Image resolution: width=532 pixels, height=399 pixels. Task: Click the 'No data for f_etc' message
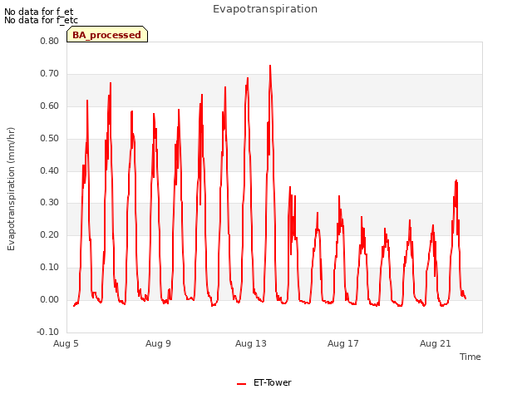tap(41, 20)
